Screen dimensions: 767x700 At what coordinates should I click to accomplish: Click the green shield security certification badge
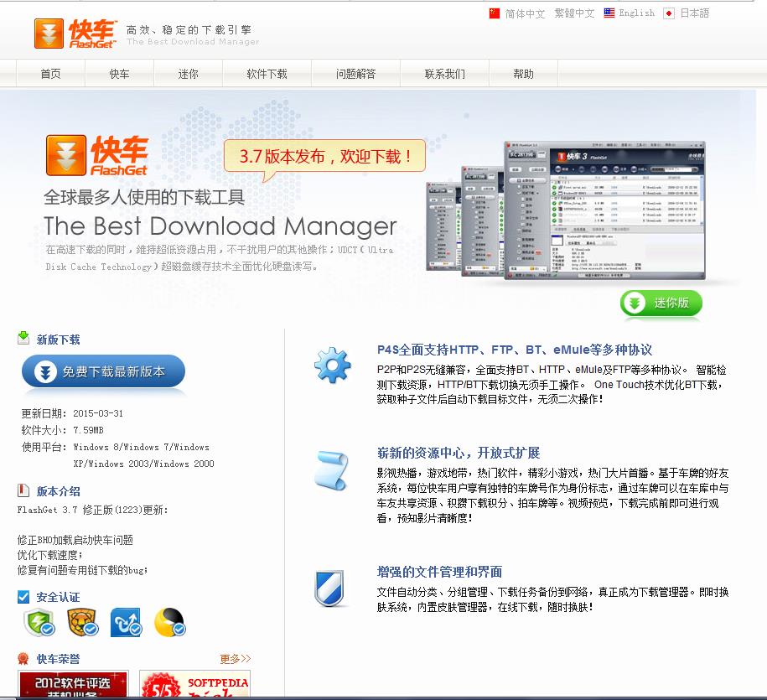pyautogui.click(x=39, y=622)
